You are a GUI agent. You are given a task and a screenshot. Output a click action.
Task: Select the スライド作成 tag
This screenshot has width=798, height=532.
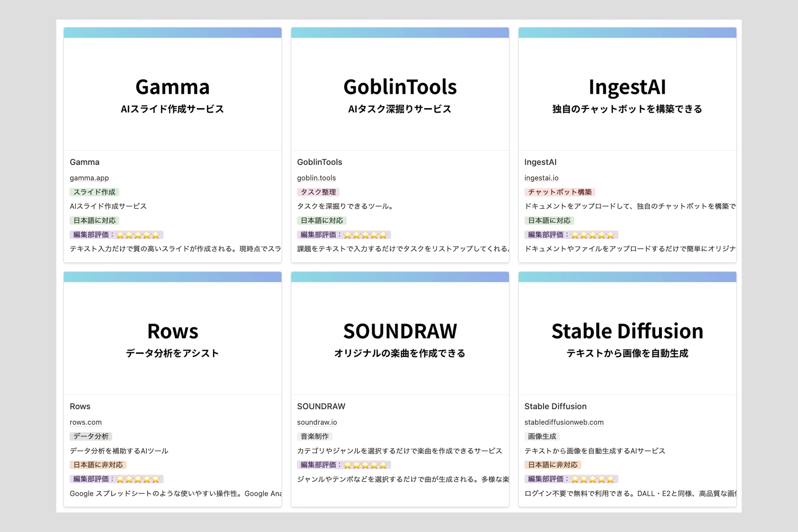pyautogui.click(x=94, y=192)
